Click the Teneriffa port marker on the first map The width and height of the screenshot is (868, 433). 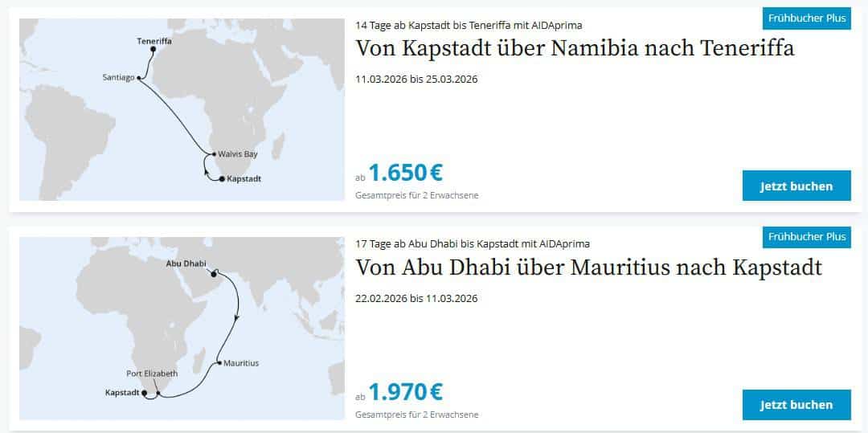pos(153,50)
